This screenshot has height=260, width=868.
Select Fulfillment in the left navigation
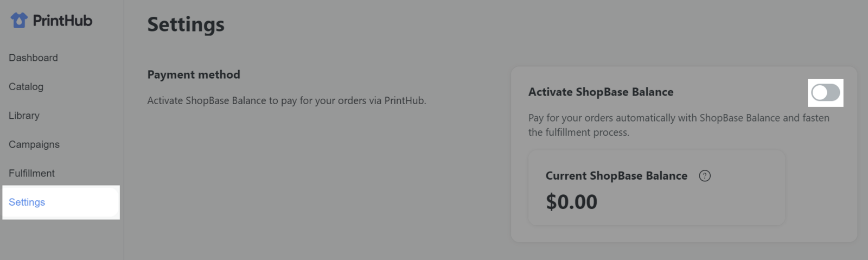(31, 173)
